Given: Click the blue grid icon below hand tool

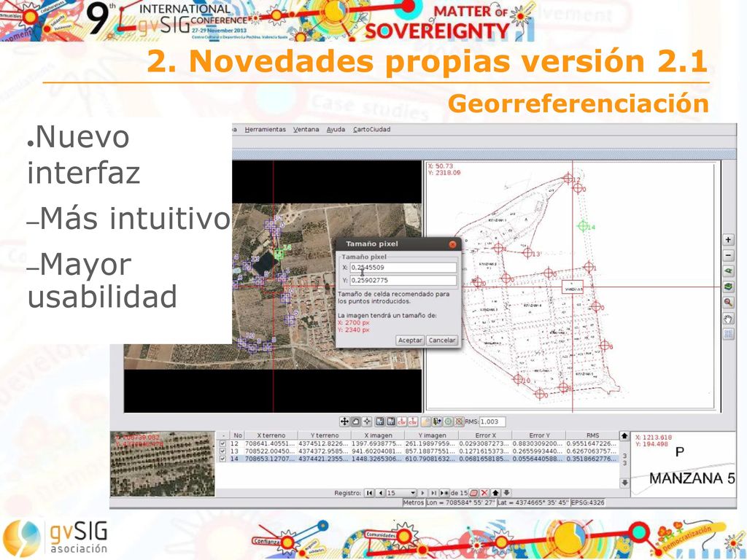Looking at the screenshot, I should pos(728,334).
